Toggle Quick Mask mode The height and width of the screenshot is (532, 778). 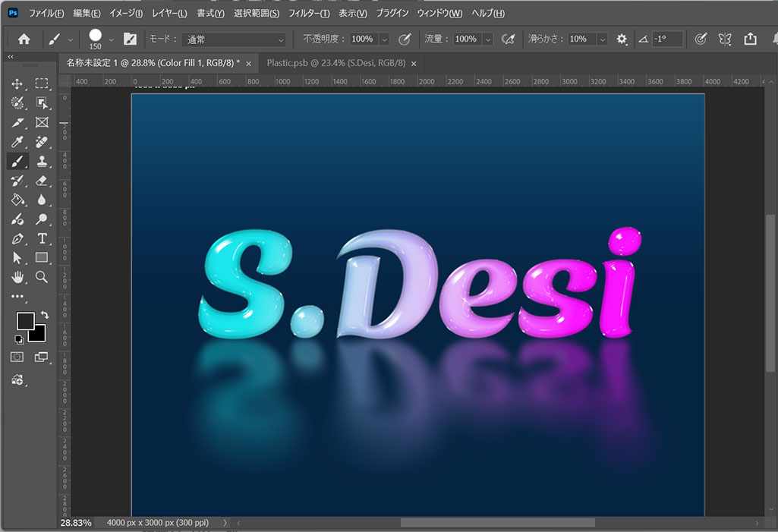[x=17, y=357]
